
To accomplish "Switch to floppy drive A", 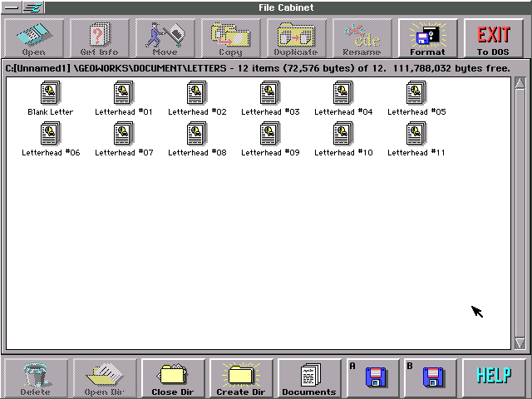I will 372,378.
